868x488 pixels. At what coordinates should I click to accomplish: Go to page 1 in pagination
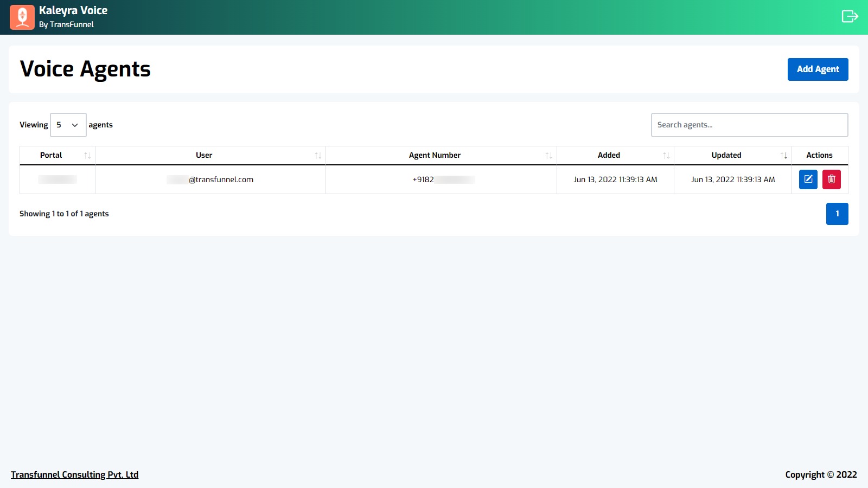(x=837, y=214)
